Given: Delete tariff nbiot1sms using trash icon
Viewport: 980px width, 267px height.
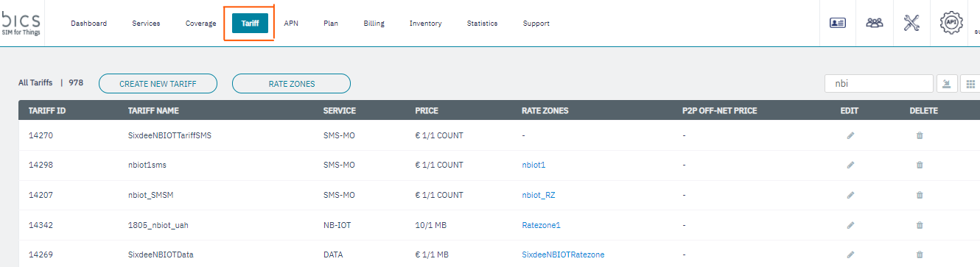Looking at the screenshot, I should pos(920,165).
